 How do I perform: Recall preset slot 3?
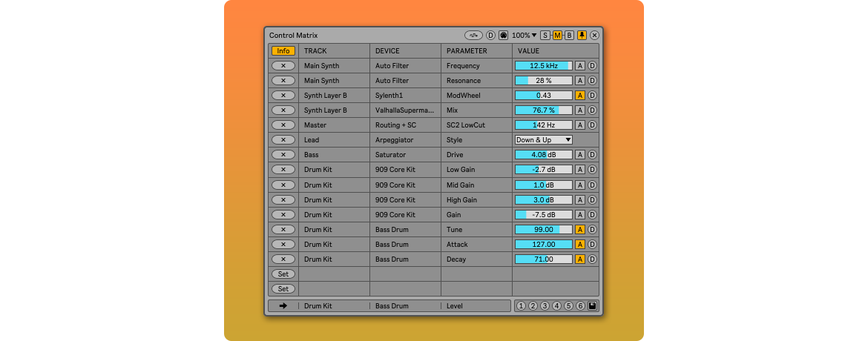click(545, 305)
